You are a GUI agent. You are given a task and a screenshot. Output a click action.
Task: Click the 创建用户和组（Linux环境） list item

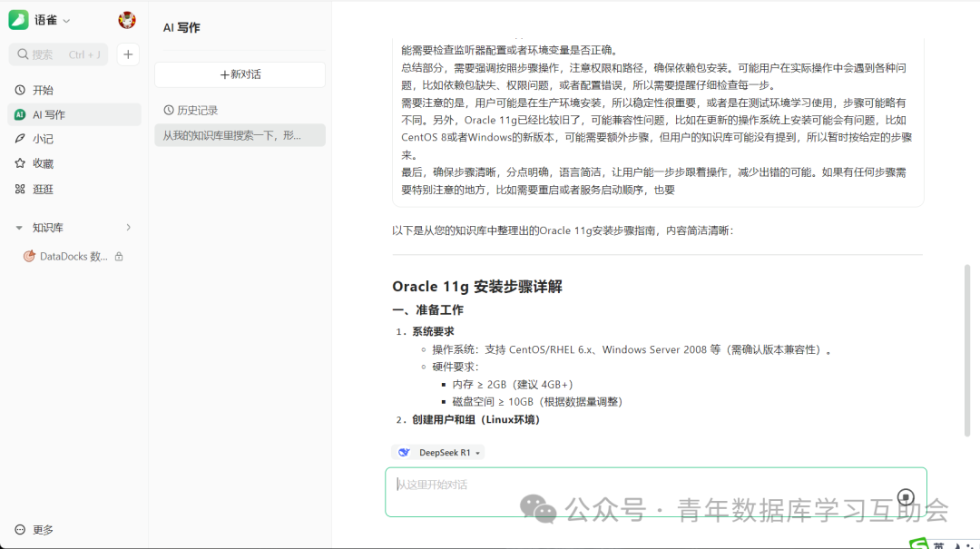pyautogui.click(x=475, y=419)
